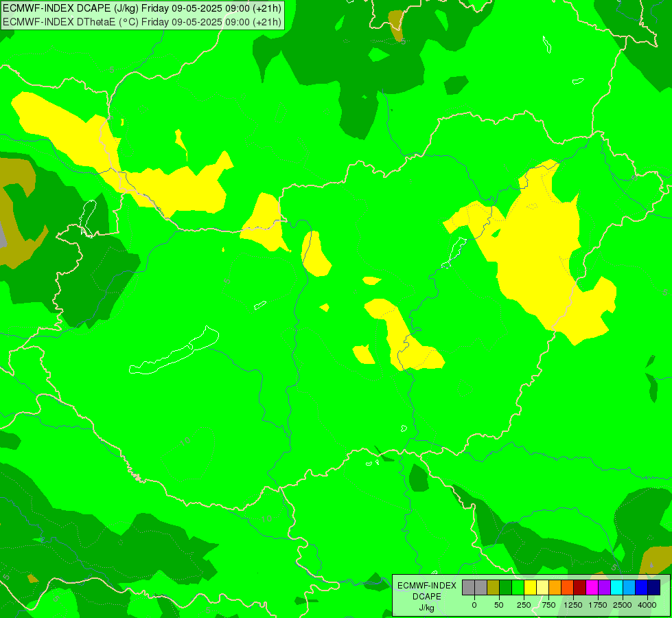
Task: Click the purple legend swatch
Action: coord(605,588)
